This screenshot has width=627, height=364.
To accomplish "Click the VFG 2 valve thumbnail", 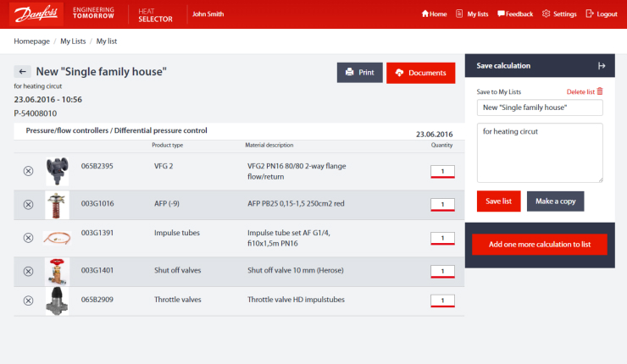I will coord(58,170).
